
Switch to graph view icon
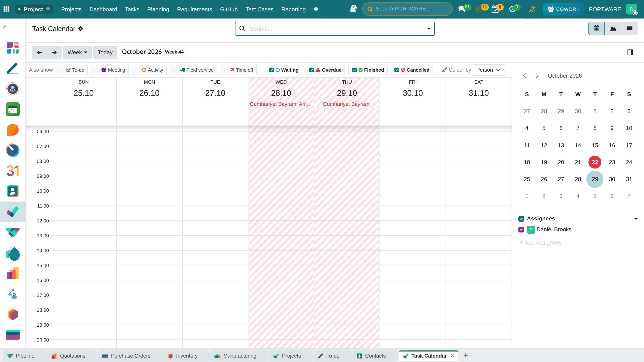613,28
